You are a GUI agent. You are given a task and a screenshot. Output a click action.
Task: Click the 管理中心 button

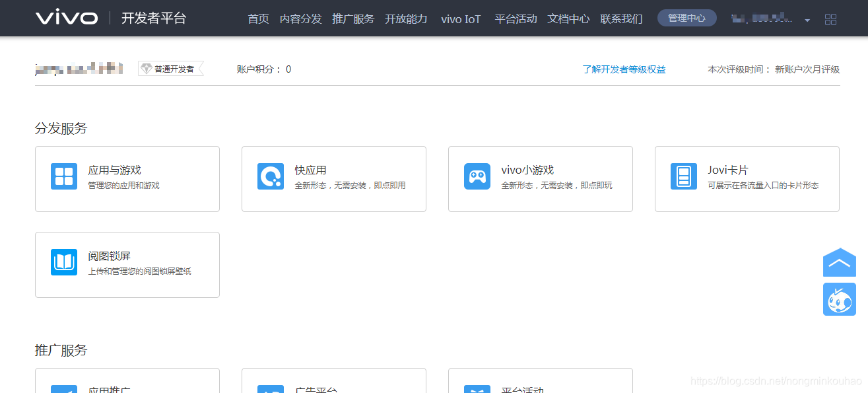click(687, 18)
